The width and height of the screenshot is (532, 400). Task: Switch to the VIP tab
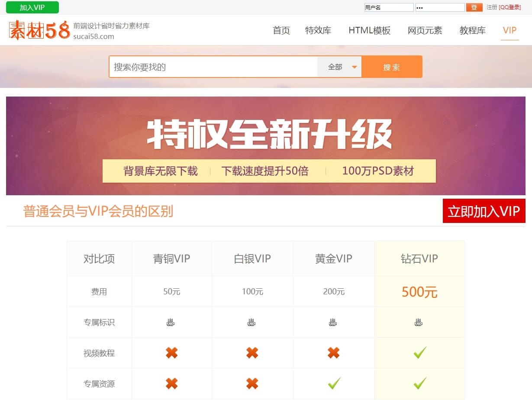pos(509,30)
